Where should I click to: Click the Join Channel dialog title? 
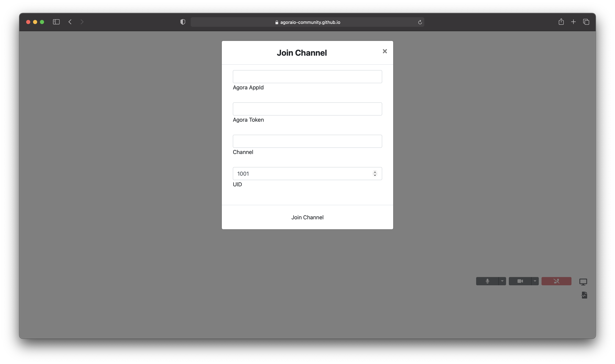pyautogui.click(x=302, y=53)
